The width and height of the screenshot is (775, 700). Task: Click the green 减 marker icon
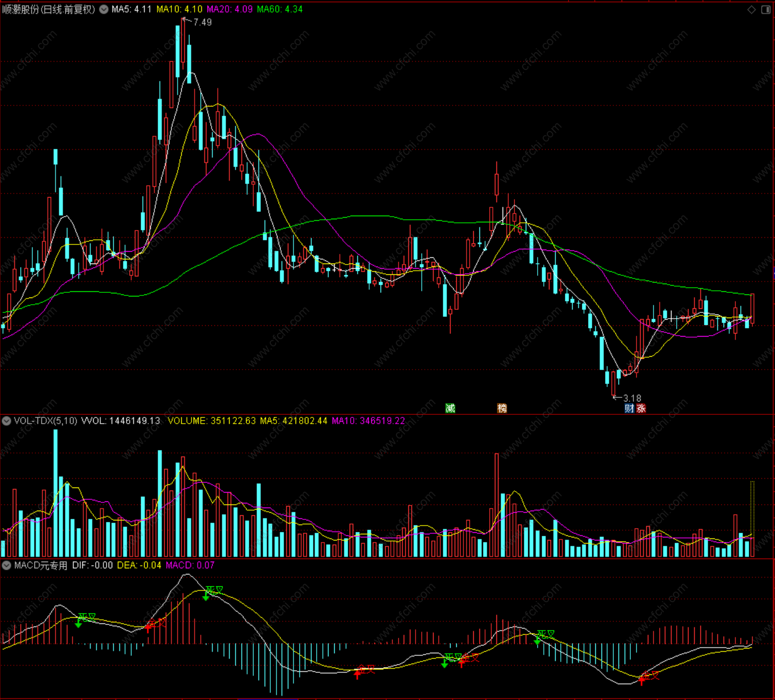pyautogui.click(x=450, y=408)
